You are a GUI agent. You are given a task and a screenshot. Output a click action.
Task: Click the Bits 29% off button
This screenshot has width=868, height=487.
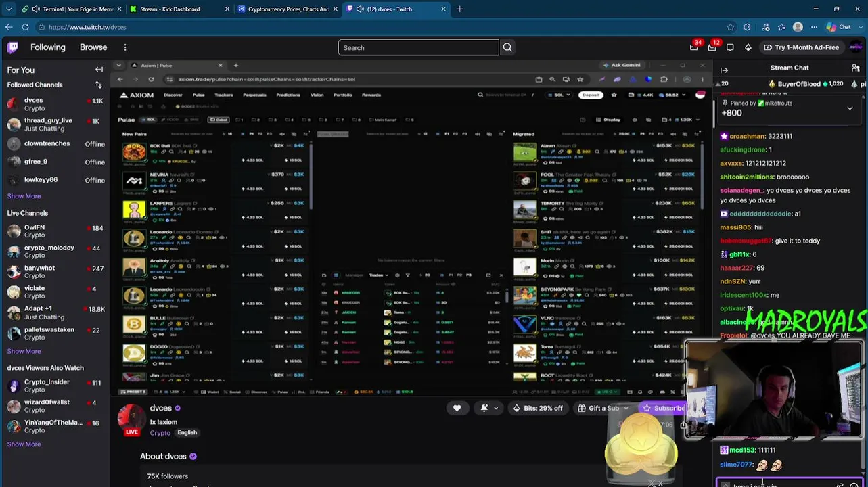coord(538,408)
